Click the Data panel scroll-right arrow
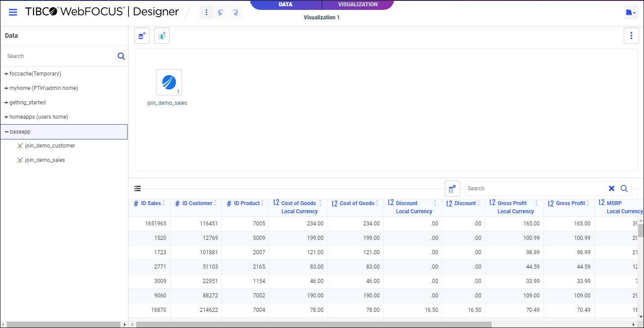Viewport: 644px width, 328px height. click(x=124, y=324)
